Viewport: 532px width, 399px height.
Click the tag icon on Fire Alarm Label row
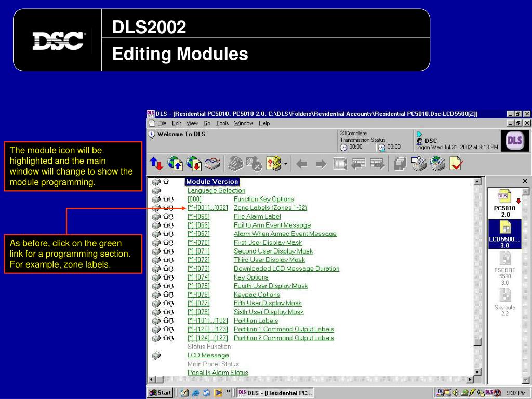pos(156,216)
